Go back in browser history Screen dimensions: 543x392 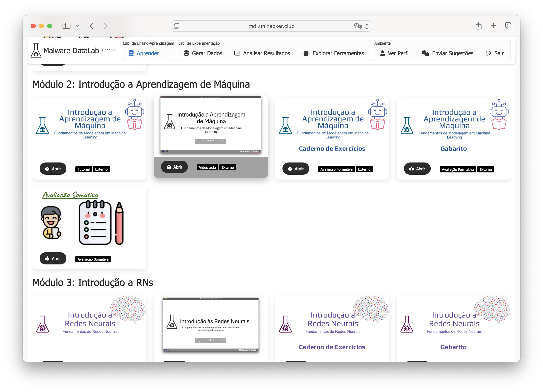91,26
